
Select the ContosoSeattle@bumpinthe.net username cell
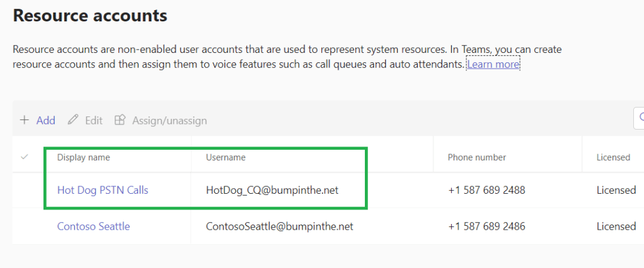coord(279,226)
